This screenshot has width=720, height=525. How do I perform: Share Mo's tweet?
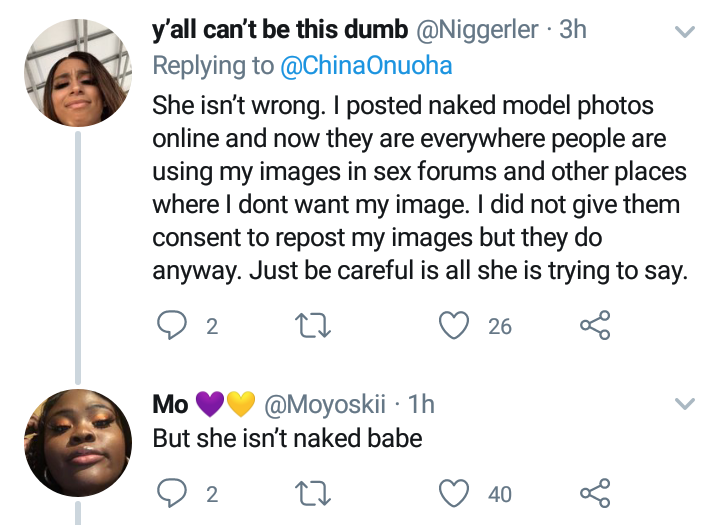tap(595, 492)
